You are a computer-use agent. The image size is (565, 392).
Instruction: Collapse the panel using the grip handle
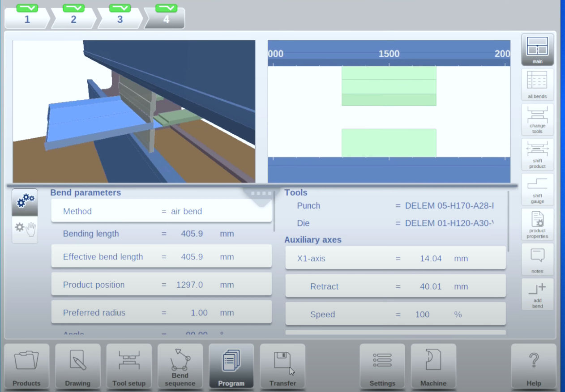click(x=262, y=194)
